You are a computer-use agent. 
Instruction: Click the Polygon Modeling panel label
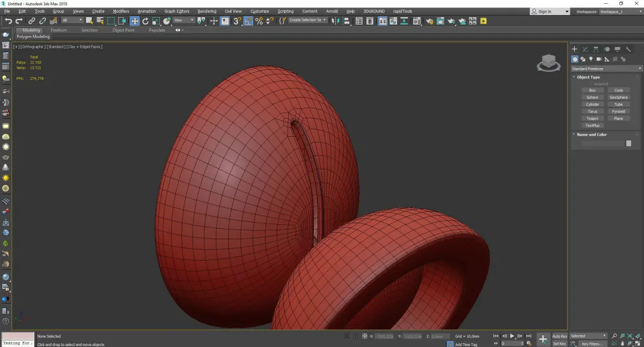click(x=33, y=37)
